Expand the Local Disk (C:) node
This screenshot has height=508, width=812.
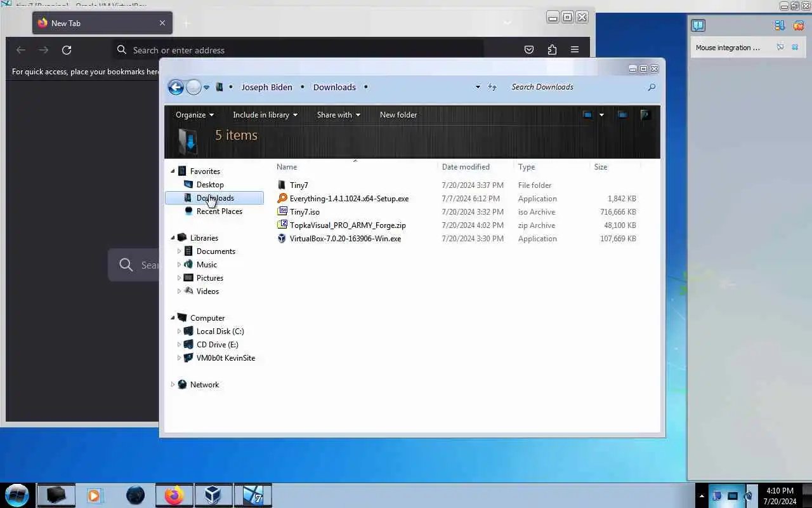179,331
